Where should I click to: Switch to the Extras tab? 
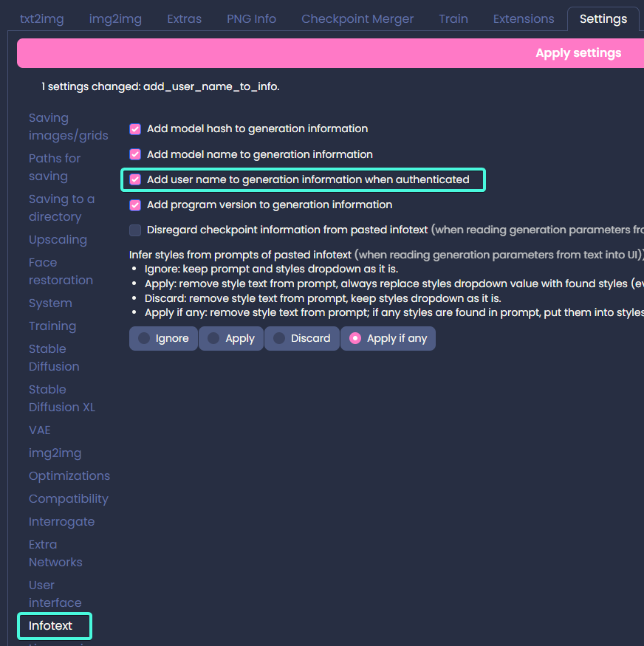coord(184,18)
